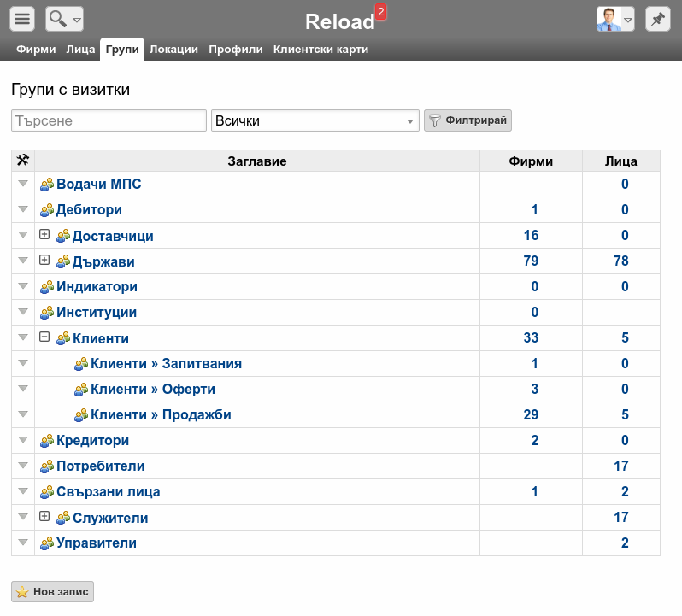Click the Нов запис button
The width and height of the screenshot is (682, 616).
[x=53, y=592]
